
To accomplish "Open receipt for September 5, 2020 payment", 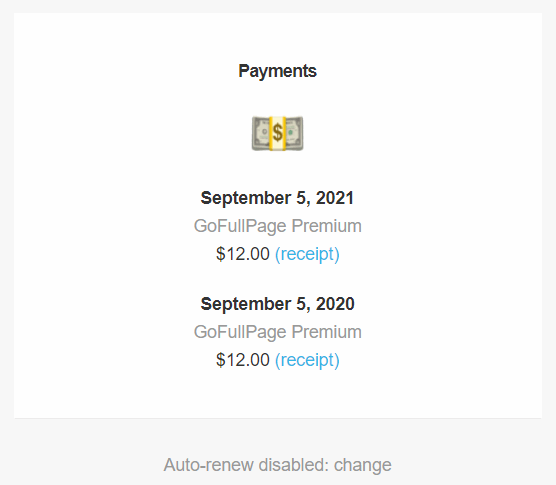I will [x=307, y=360].
